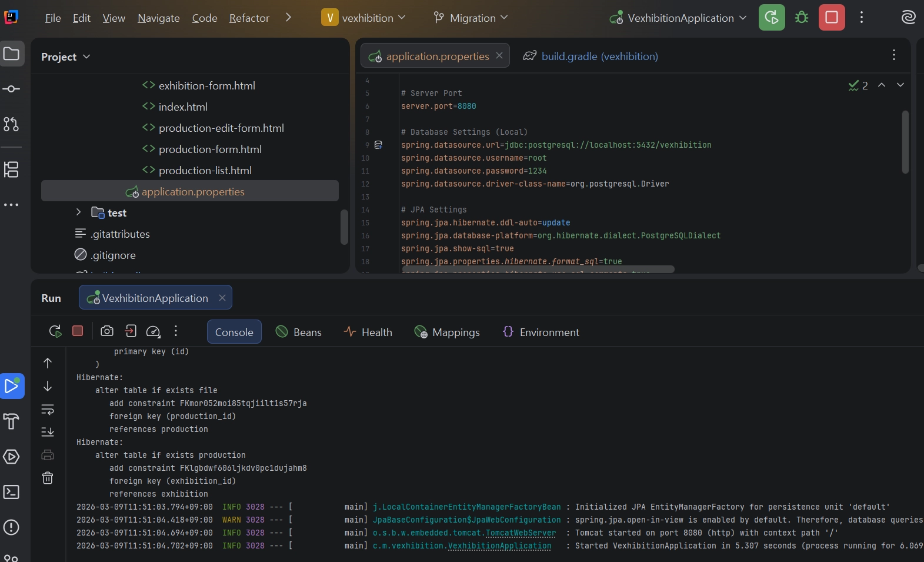Expand the test folder

click(78, 212)
